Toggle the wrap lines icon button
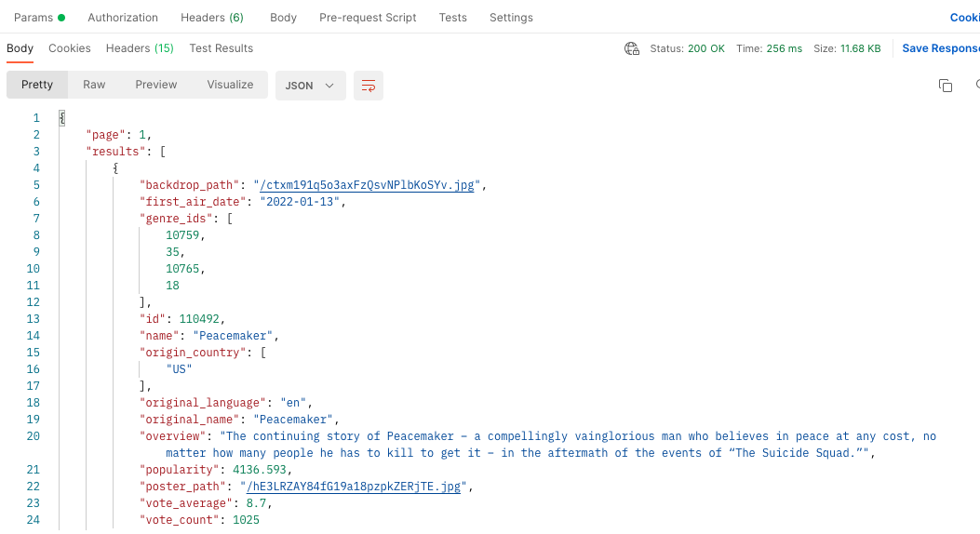This screenshot has width=980, height=534. (x=369, y=86)
